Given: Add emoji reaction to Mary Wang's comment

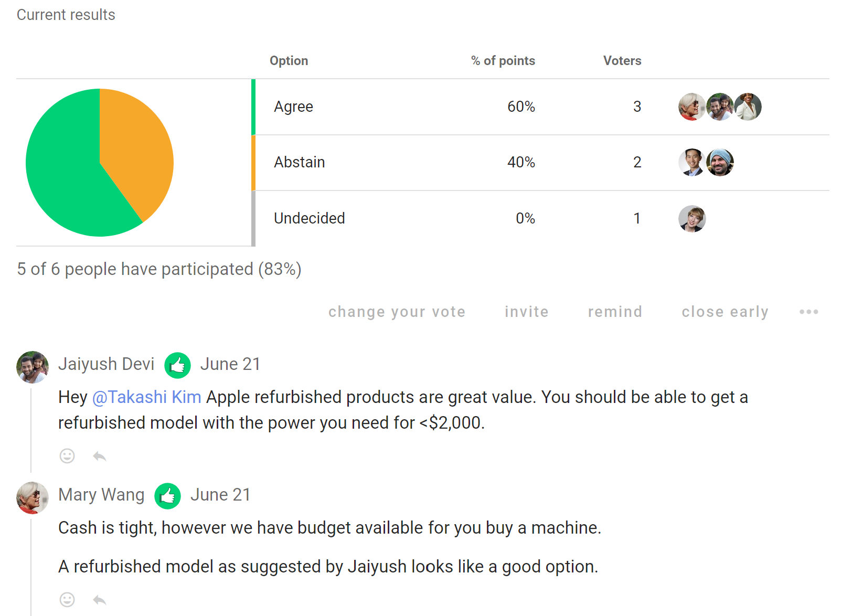Looking at the screenshot, I should [67, 599].
